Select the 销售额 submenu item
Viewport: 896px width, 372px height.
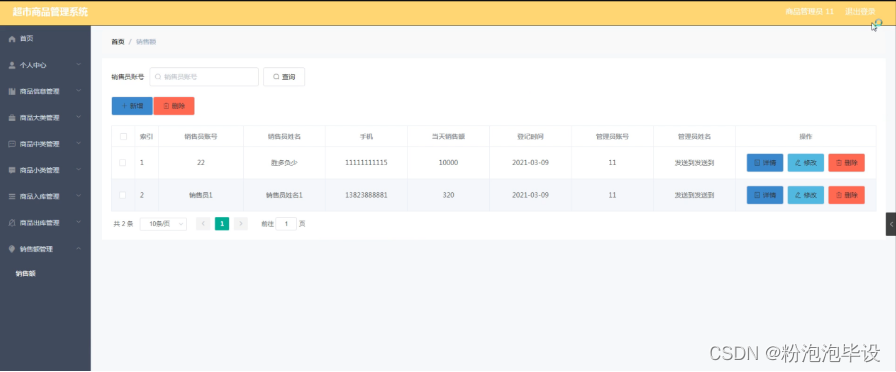point(26,274)
